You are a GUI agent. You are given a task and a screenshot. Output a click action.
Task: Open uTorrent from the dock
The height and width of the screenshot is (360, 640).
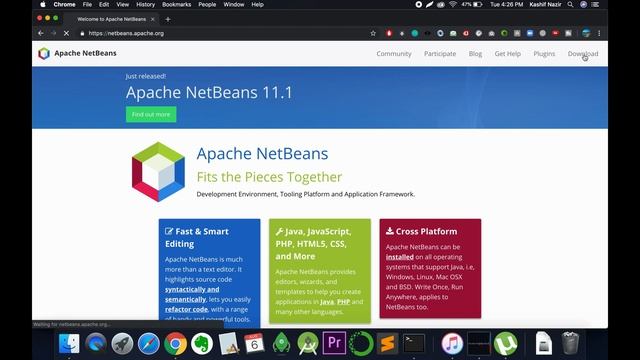click(505, 343)
